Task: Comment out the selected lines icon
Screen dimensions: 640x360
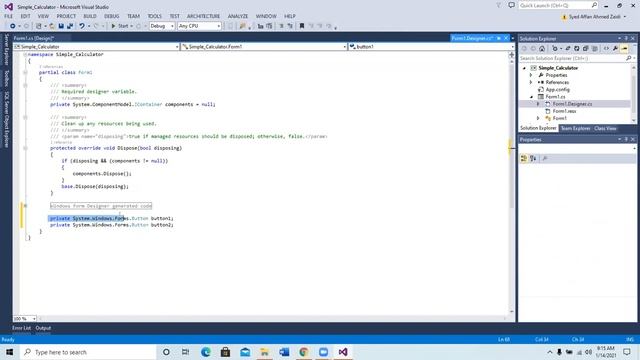Action: (281, 26)
